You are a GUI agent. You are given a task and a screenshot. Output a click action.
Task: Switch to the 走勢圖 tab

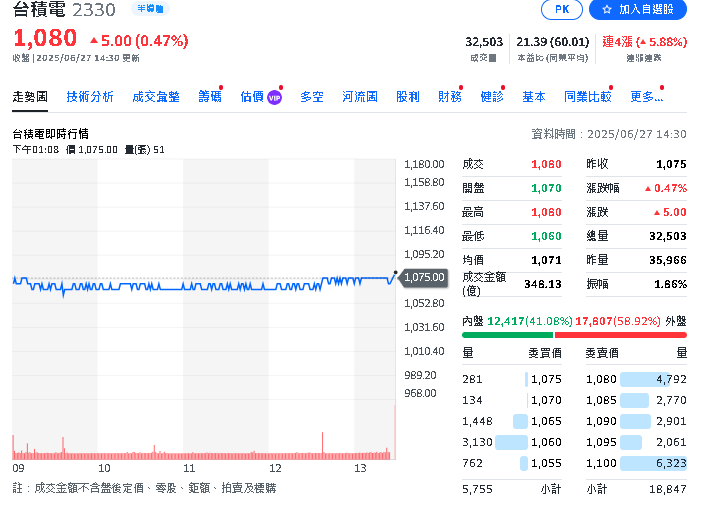30,97
